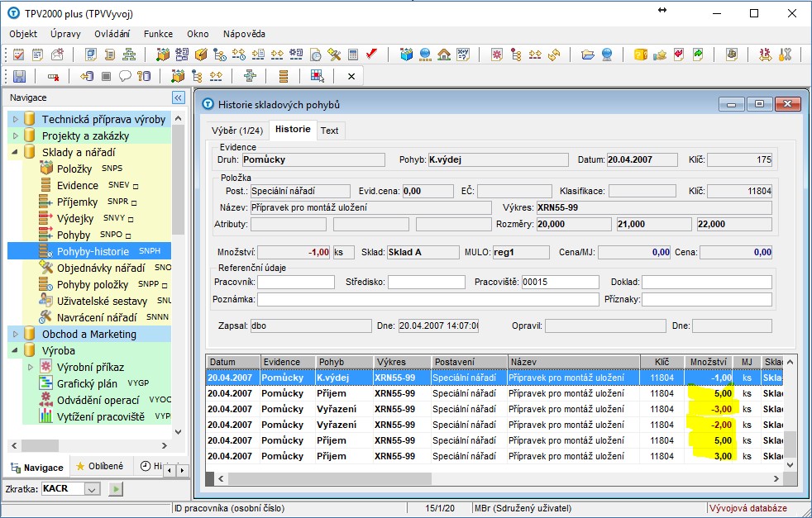Viewport: 812px width, 518px height.
Task: Click the Středisko input field
Action: click(x=426, y=282)
